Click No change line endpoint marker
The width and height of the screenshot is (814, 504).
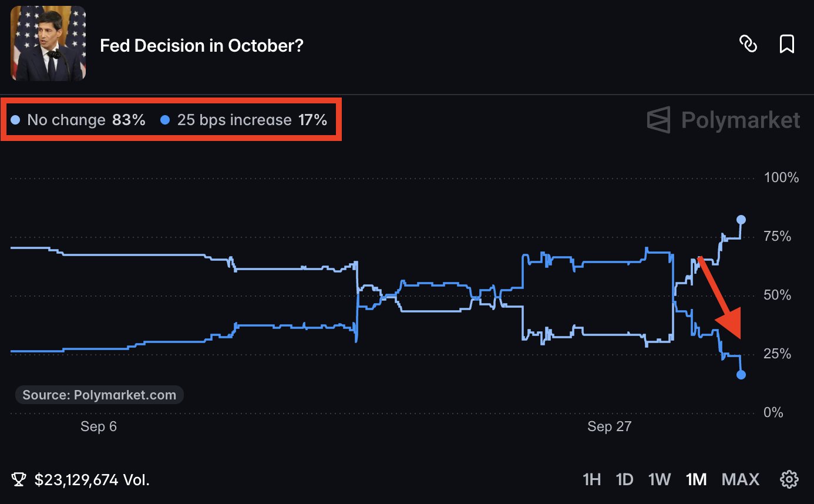(741, 220)
